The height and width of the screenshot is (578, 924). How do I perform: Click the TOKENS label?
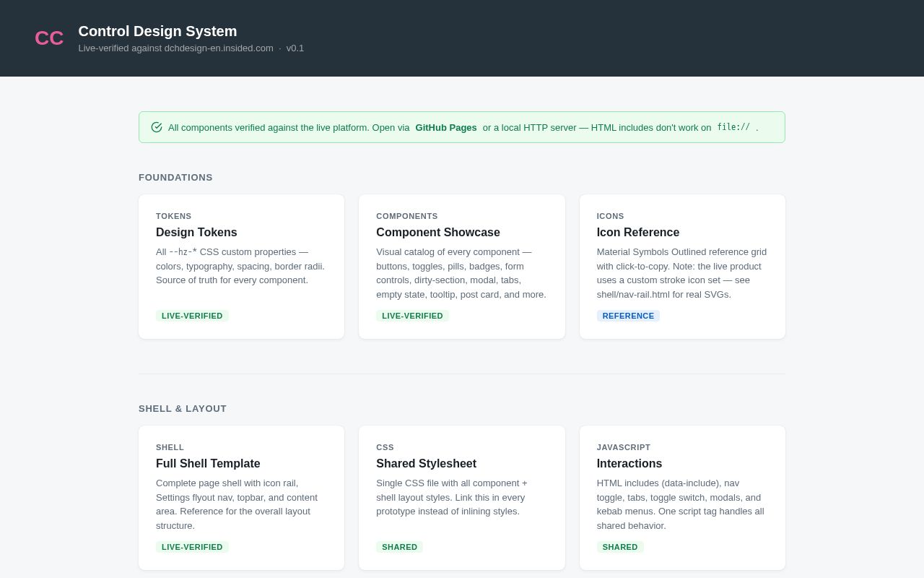[x=174, y=216]
